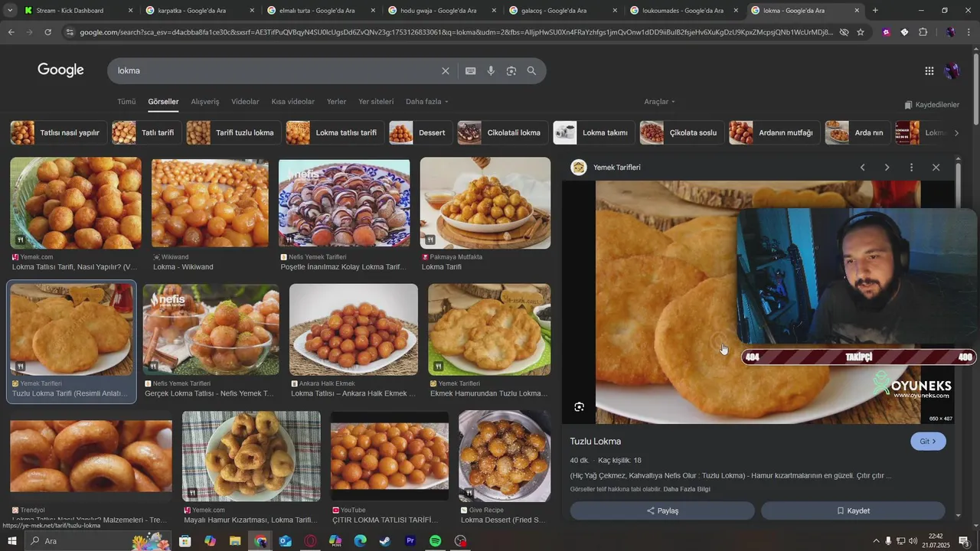Open Steam from the taskbar
Image resolution: width=980 pixels, height=551 pixels.
384,541
